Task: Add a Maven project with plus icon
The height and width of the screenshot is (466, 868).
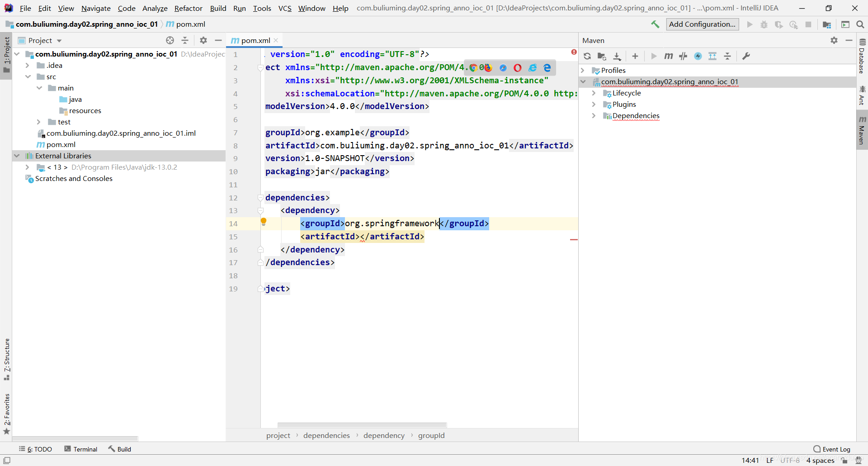Action: pos(635,56)
